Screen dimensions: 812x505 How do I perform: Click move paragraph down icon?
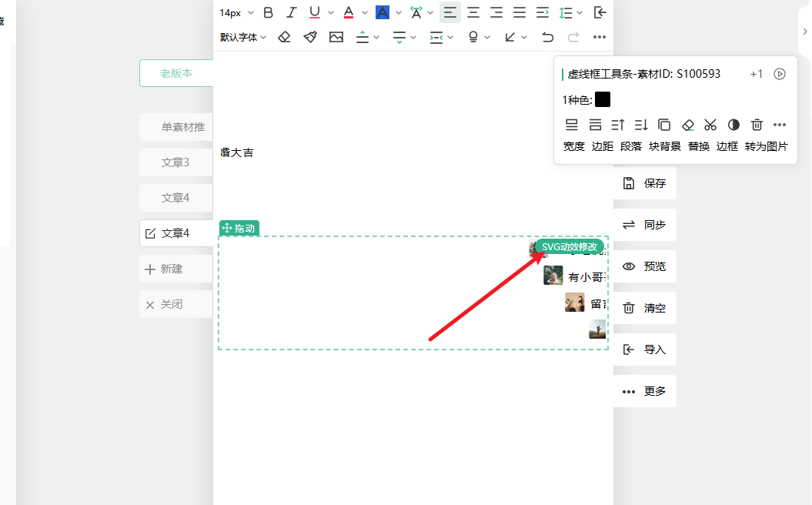pyautogui.click(x=641, y=125)
